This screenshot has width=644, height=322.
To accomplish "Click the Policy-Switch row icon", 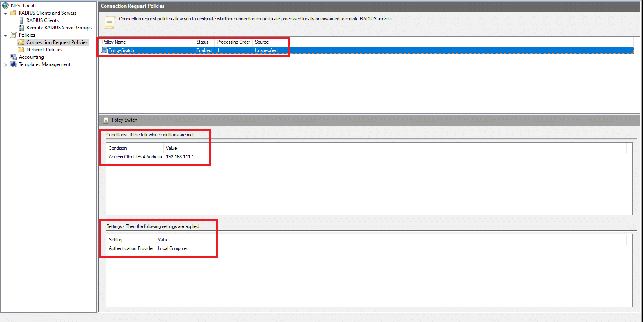I will pos(105,50).
